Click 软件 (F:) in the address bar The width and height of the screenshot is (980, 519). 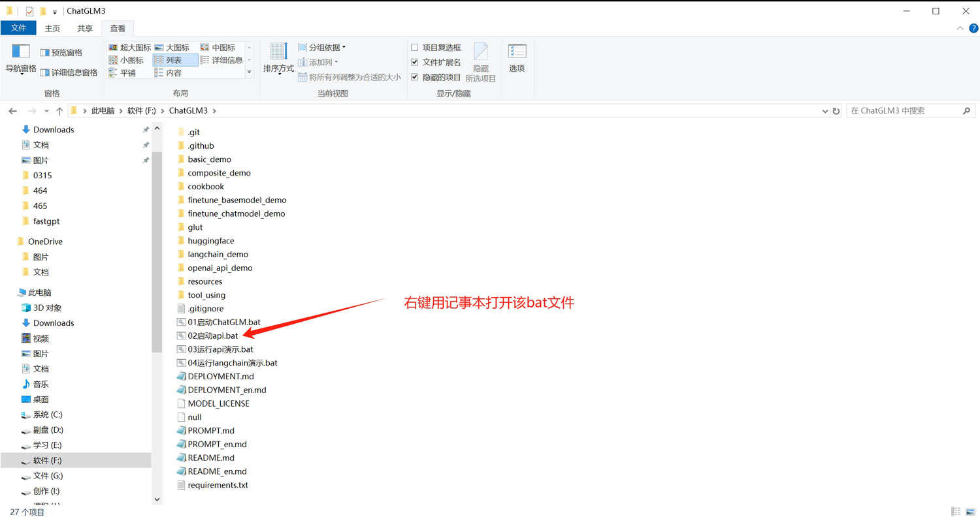[142, 111]
